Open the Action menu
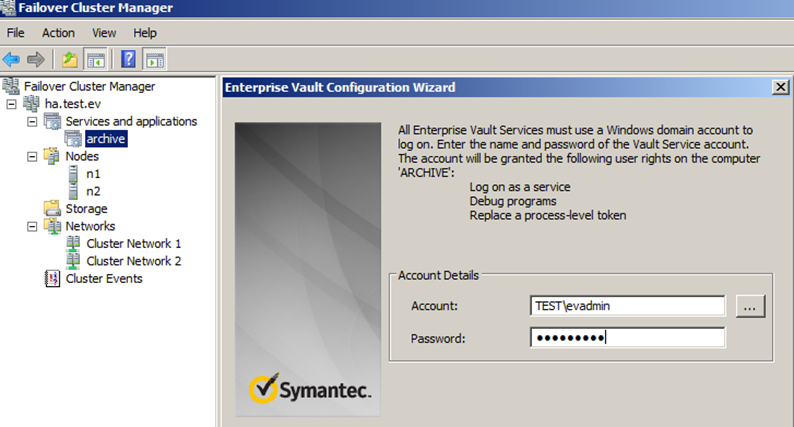 [x=58, y=33]
